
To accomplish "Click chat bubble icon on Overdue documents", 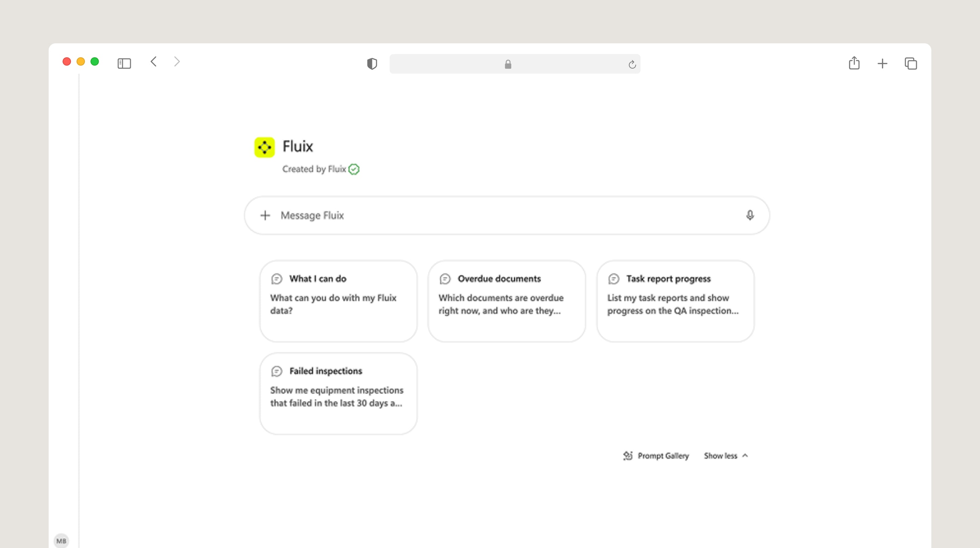I will (x=445, y=279).
